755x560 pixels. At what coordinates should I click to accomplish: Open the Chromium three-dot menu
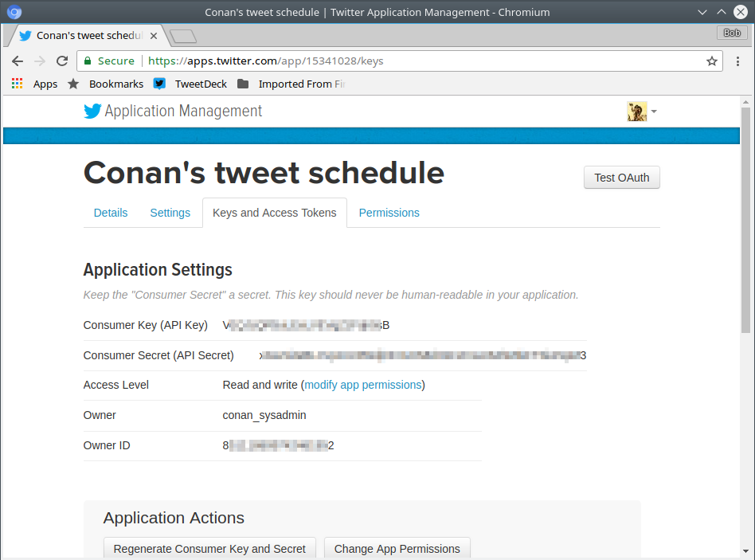click(x=737, y=61)
